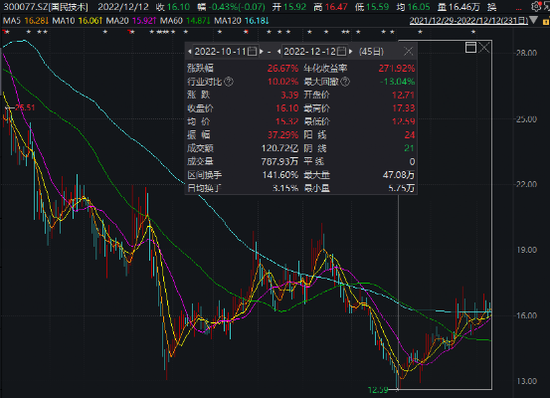Click the stock title 300077.SZ[国民技术]
The image size is (550, 398).
coord(46,7)
